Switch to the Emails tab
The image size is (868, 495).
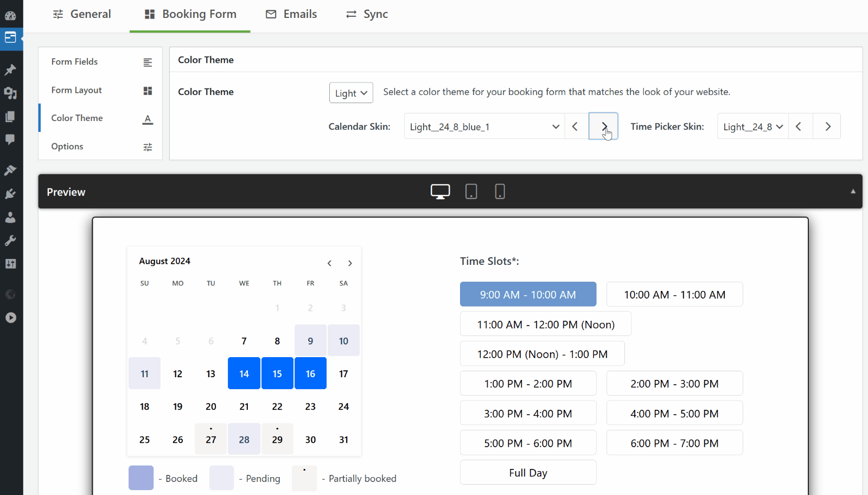coord(291,15)
